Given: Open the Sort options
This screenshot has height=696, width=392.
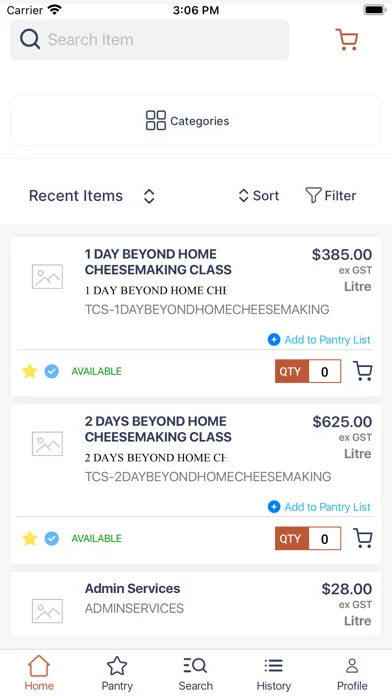Looking at the screenshot, I should tap(259, 195).
